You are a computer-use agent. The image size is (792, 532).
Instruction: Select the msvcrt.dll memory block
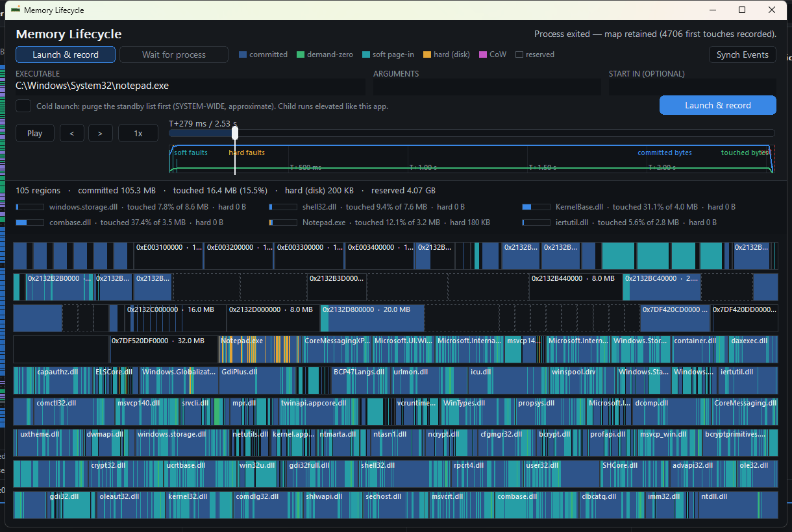pos(462,505)
